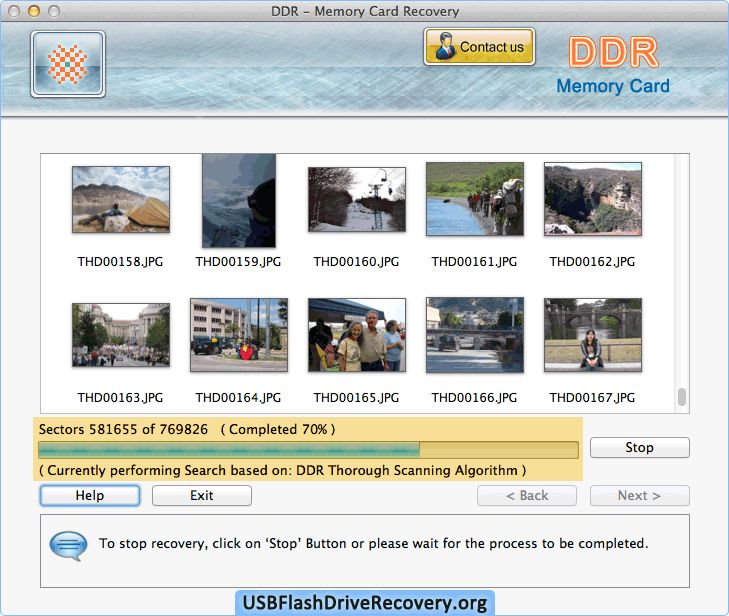The image size is (729, 616).
Task: Select the THD00164.JPG building photo
Action: [x=239, y=335]
